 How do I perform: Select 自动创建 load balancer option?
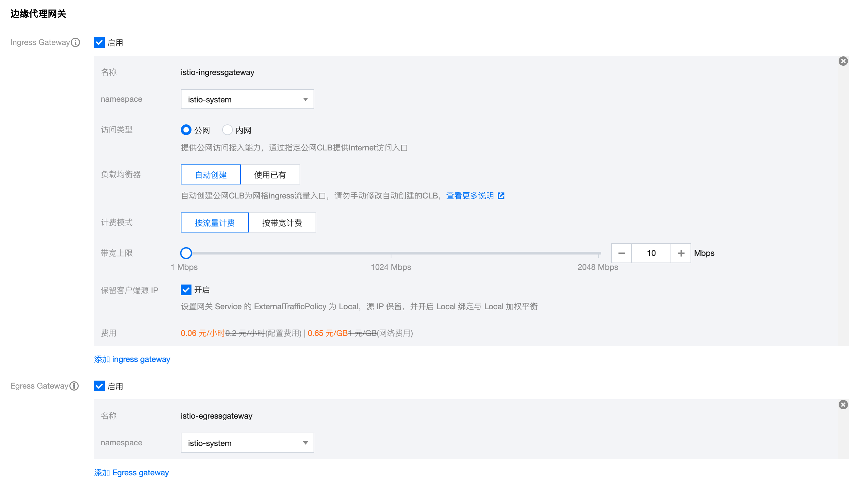[211, 175]
